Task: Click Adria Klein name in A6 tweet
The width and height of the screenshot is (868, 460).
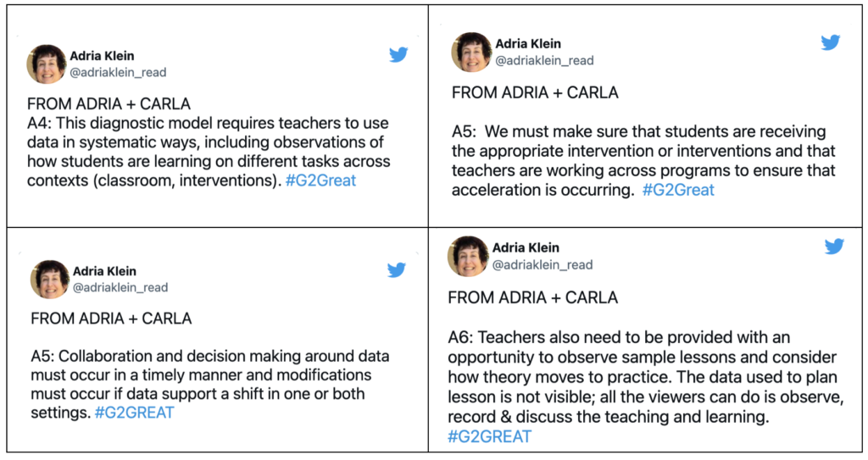Action: (526, 247)
